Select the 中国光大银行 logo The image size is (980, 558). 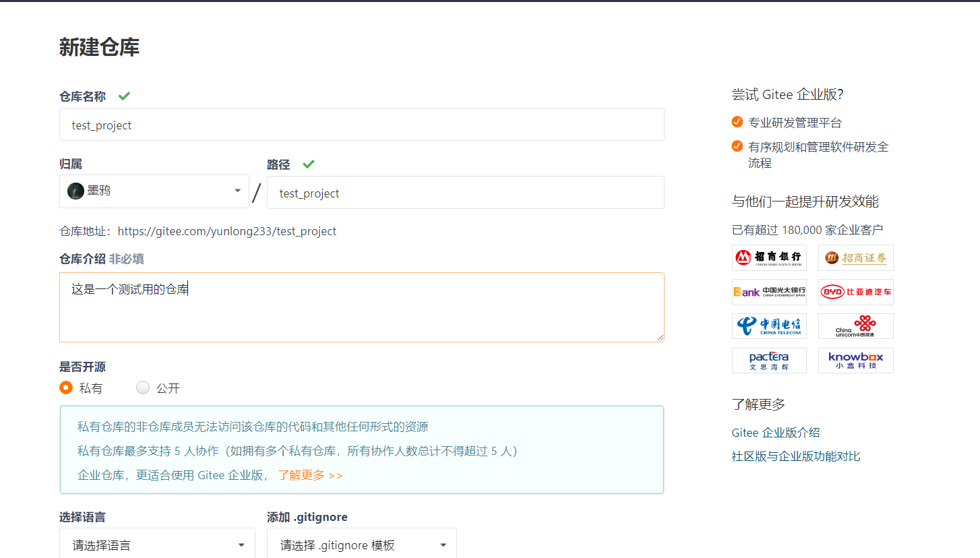pyautogui.click(x=769, y=292)
